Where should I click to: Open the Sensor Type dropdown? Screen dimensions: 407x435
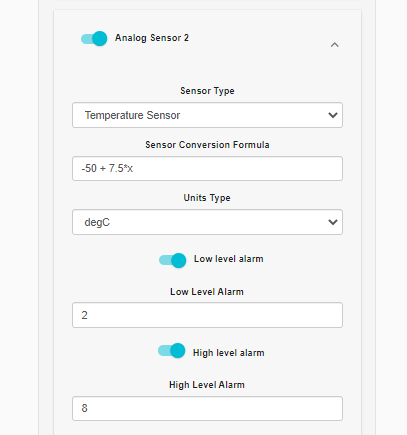point(207,115)
